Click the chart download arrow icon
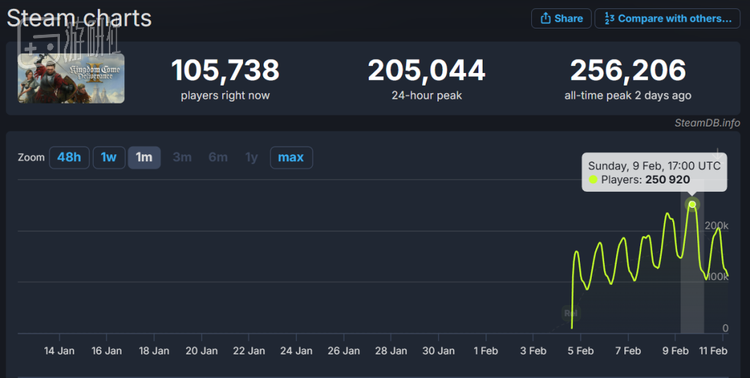 pyautogui.click(x=717, y=154)
